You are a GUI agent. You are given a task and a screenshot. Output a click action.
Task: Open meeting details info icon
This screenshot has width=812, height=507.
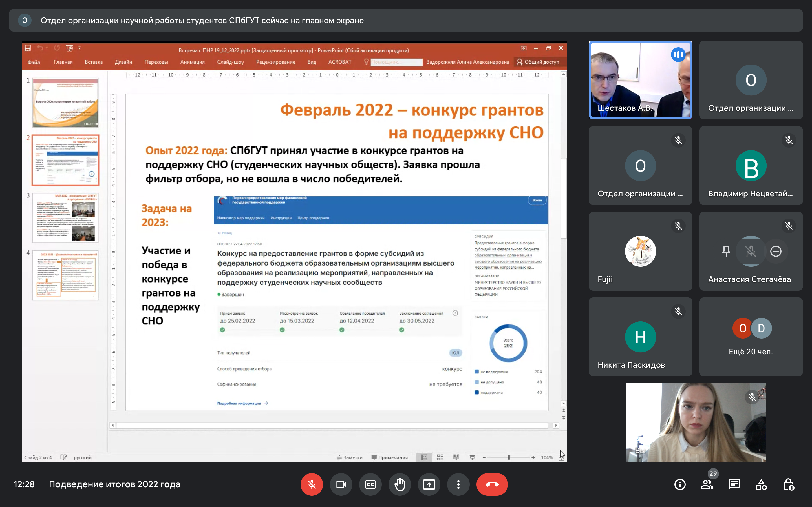tap(680, 484)
